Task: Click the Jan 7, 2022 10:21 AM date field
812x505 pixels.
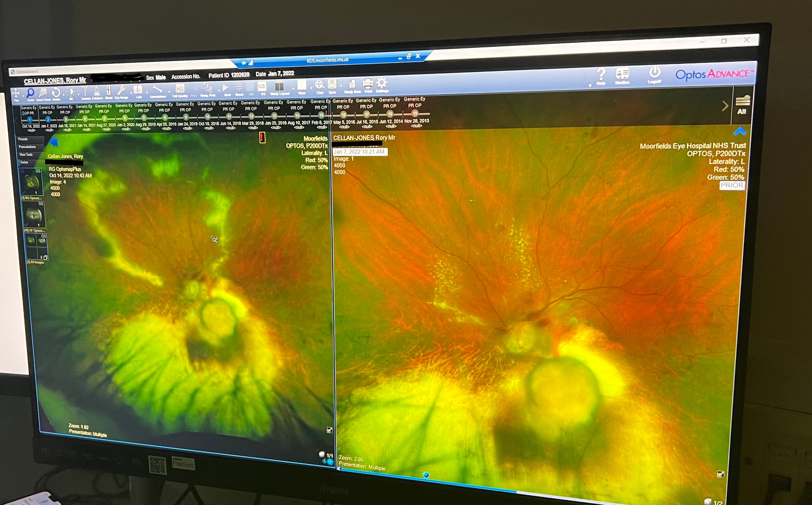Action: [360, 152]
